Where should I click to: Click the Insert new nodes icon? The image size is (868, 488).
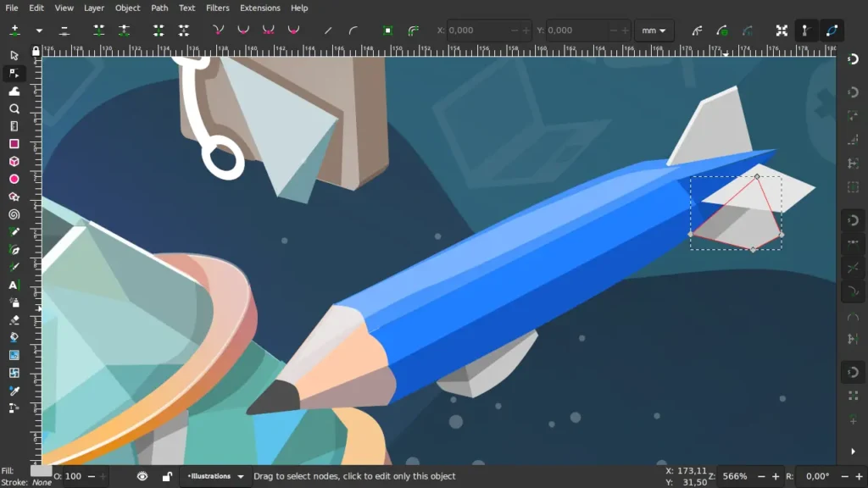point(15,30)
